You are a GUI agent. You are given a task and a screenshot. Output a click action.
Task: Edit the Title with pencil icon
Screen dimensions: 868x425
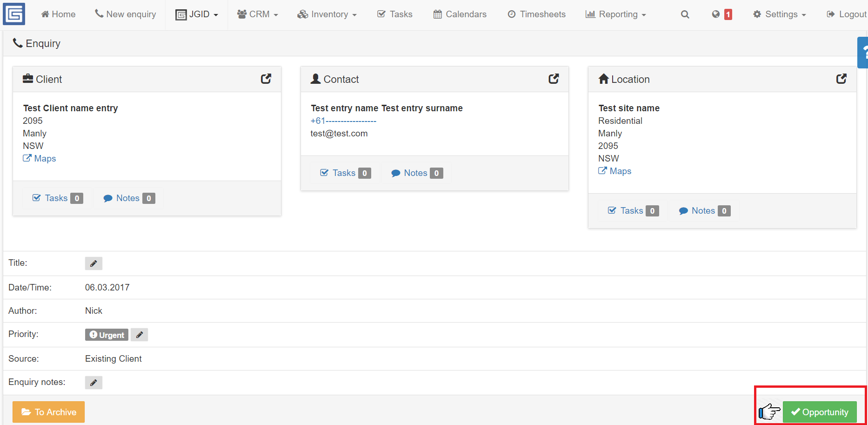pos(93,263)
